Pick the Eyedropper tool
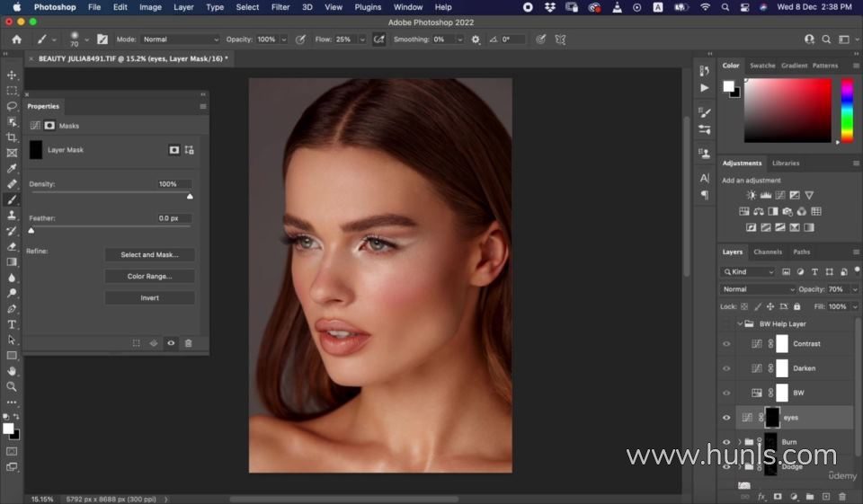The image size is (863, 504). point(12,168)
